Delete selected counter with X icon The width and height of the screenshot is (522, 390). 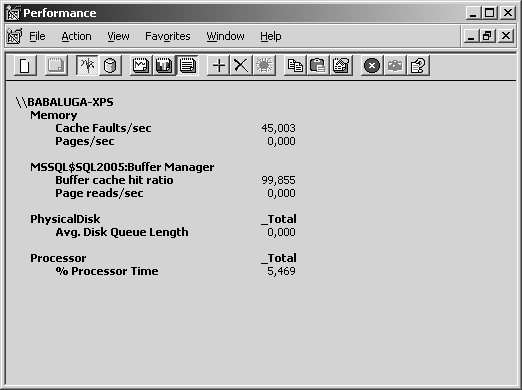coord(241,65)
